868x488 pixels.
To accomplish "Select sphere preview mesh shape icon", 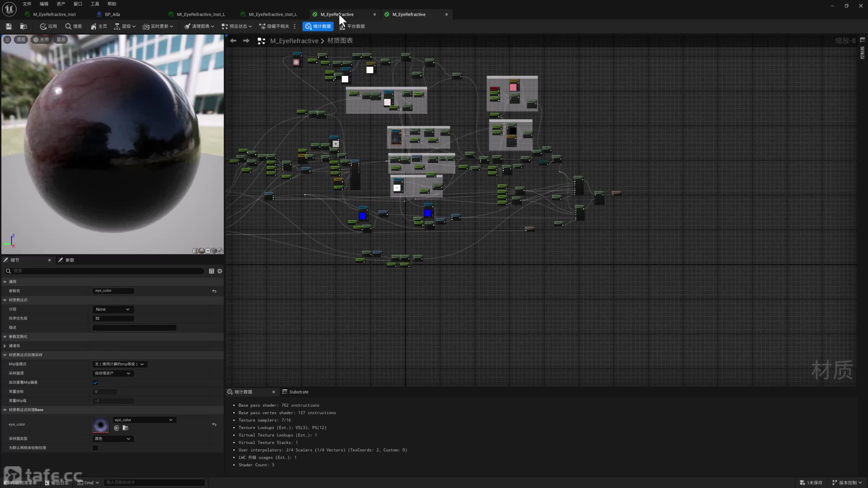I will [x=202, y=251].
